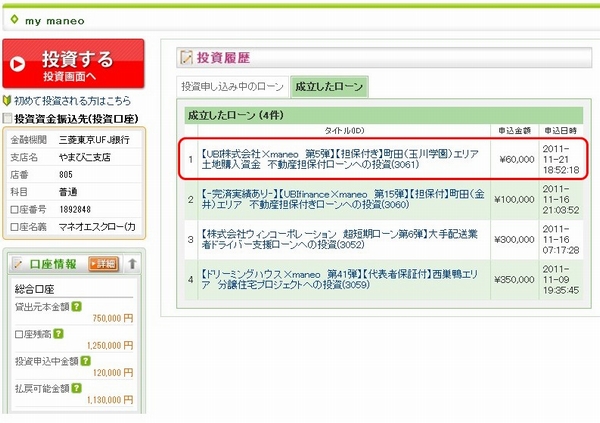The width and height of the screenshot is (600, 423).
Task: Click the red 投資する banner button
Action: (73, 64)
